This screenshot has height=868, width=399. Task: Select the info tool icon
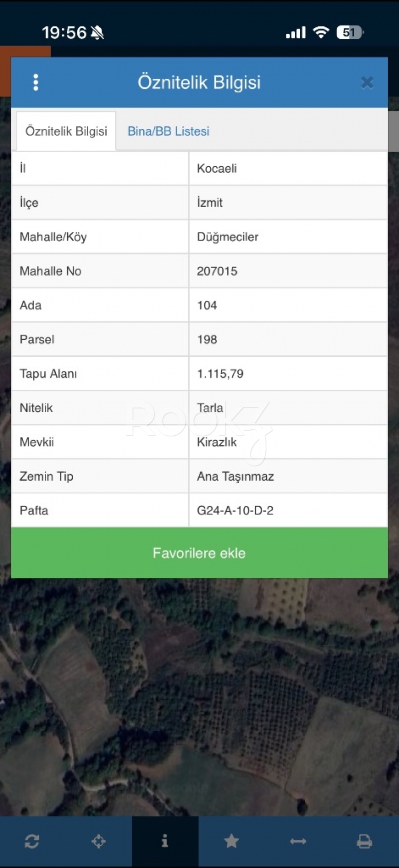[x=165, y=842]
